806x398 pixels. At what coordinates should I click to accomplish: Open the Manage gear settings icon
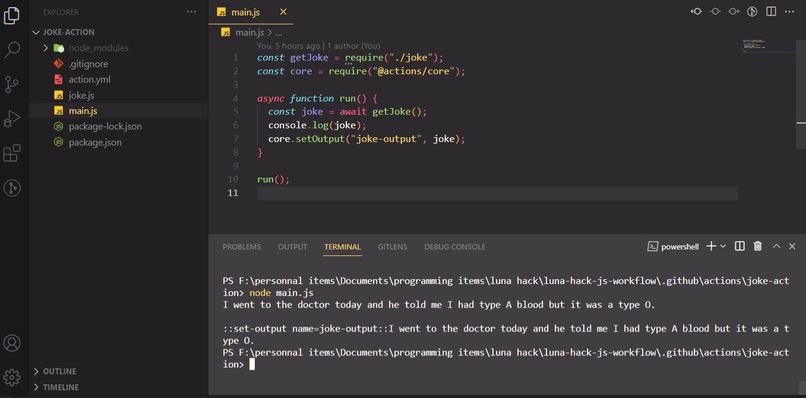pyautogui.click(x=11, y=377)
